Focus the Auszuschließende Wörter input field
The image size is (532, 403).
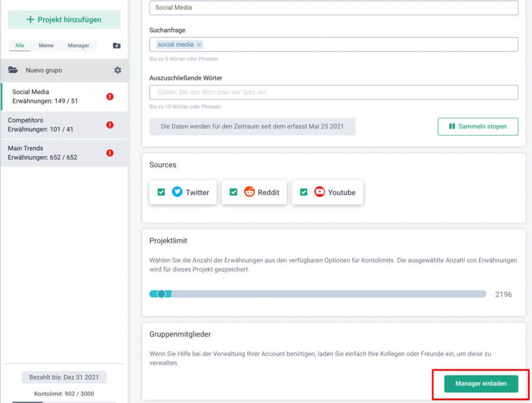point(333,92)
